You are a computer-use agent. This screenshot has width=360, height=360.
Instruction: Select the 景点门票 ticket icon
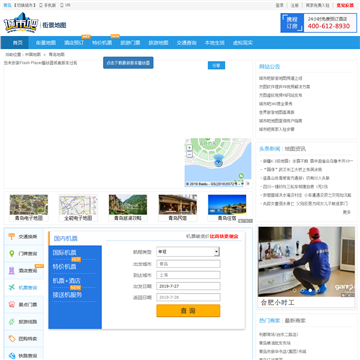point(12,305)
